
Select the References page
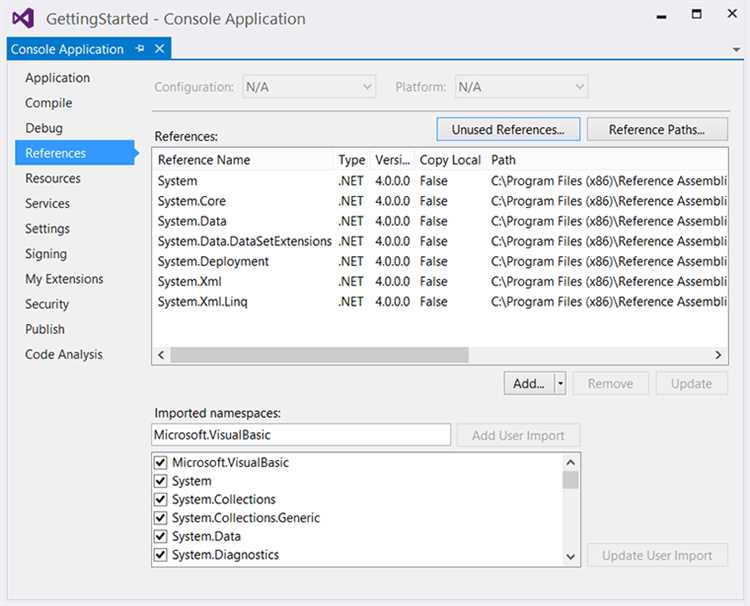tap(75, 153)
